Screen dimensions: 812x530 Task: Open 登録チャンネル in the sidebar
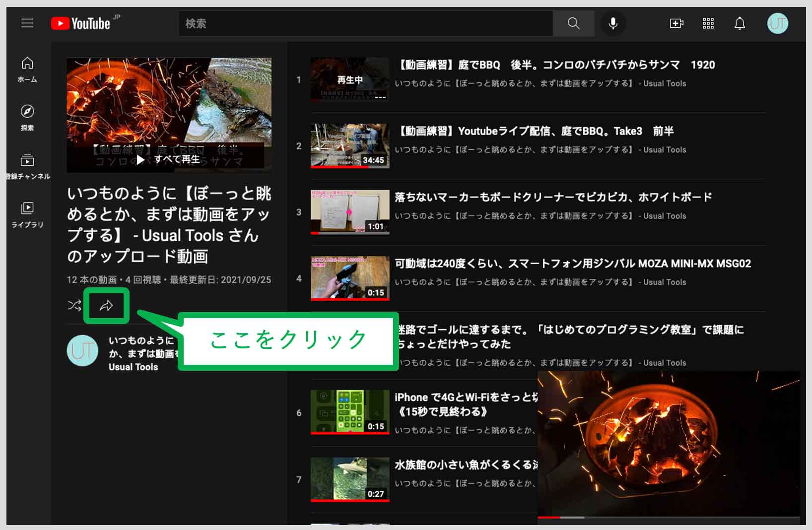pos(27,166)
